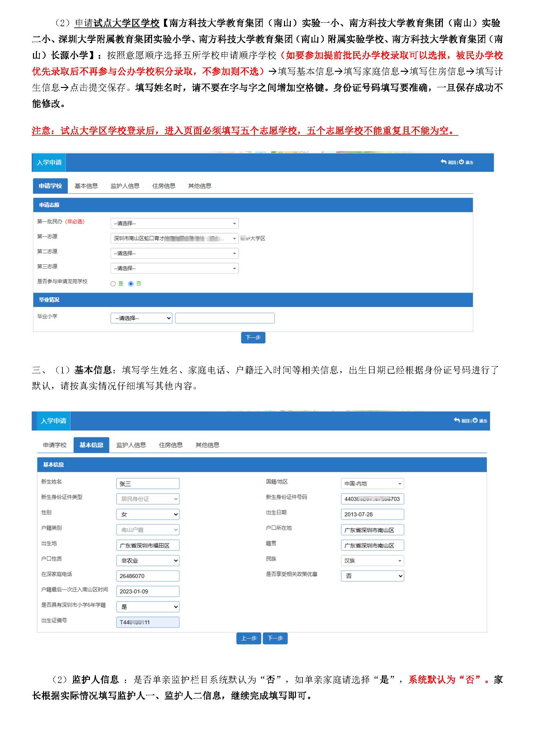Click the 返回 back-arrow icon in the 基本信息 form header
This screenshot has width=535, height=756.
(x=457, y=420)
